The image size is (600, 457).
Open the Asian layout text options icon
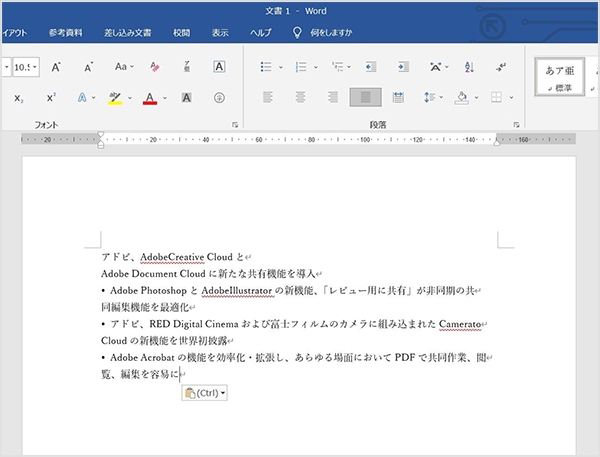[x=435, y=67]
